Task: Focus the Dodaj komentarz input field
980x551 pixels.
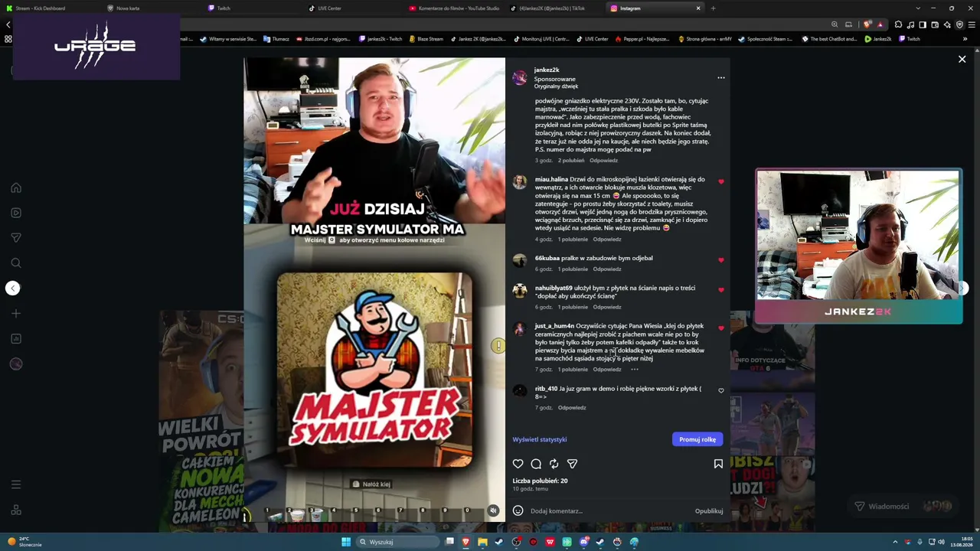Action: [609, 511]
